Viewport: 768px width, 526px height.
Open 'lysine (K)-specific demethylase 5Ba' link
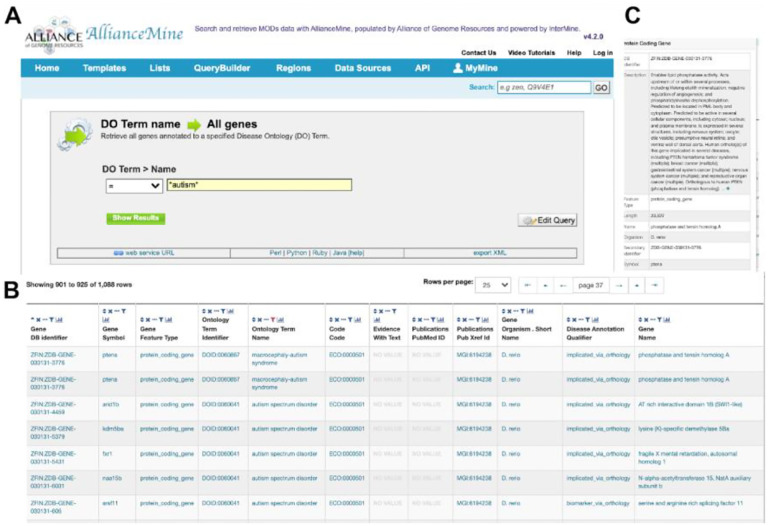(684, 429)
